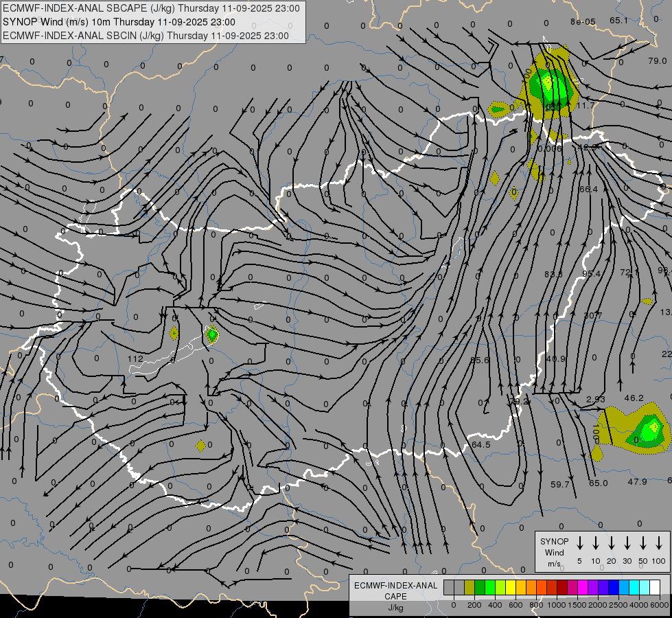This screenshot has height=618, width=672.
Task: Click the value 95.4 on the map
Action: (592, 273)
